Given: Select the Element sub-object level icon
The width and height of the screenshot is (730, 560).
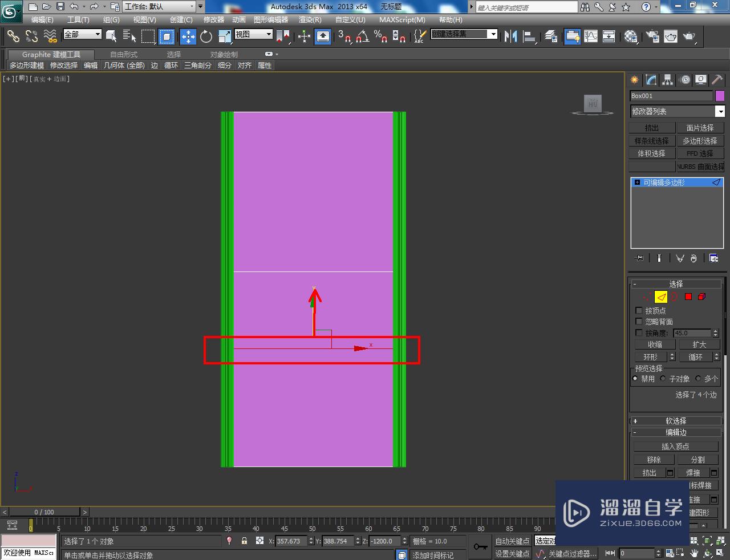Looking at the screenshot, I should pos(702,297).
